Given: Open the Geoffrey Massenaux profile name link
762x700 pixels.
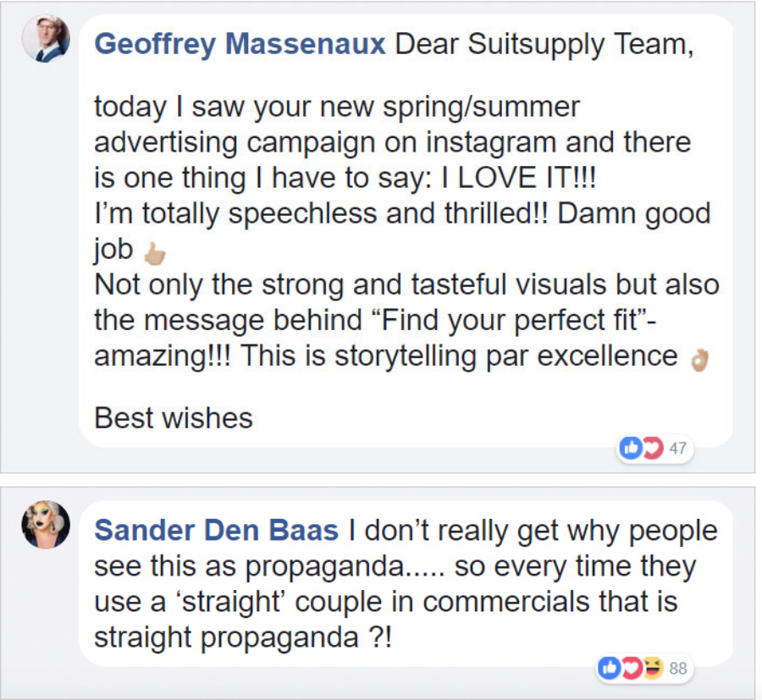Looking at the screenshot, I should pos(240,44).
